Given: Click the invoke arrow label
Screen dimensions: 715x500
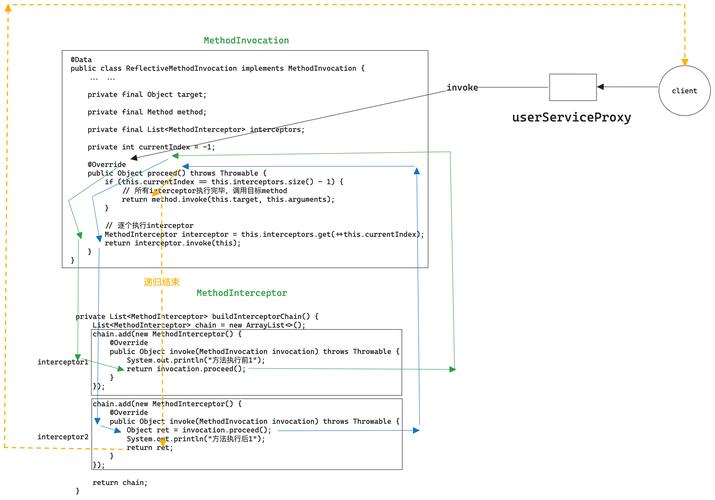Looking at the screenshot, I should 462,88.
